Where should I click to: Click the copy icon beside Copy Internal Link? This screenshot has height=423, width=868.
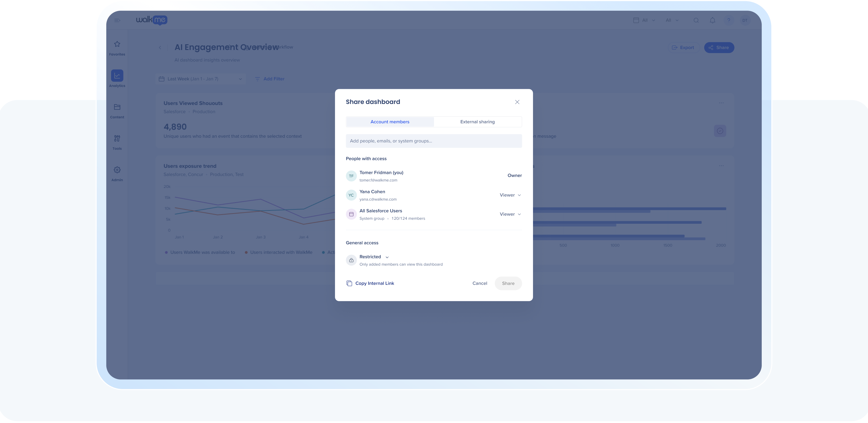click(349, 283)
